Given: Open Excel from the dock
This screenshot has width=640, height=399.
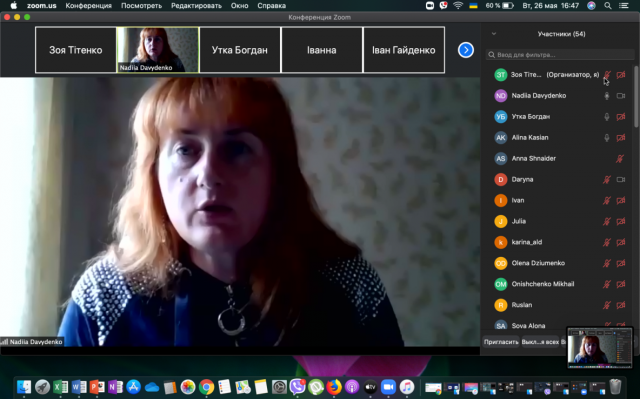Looking at the screenshot, I should click(x=60, y=387).
